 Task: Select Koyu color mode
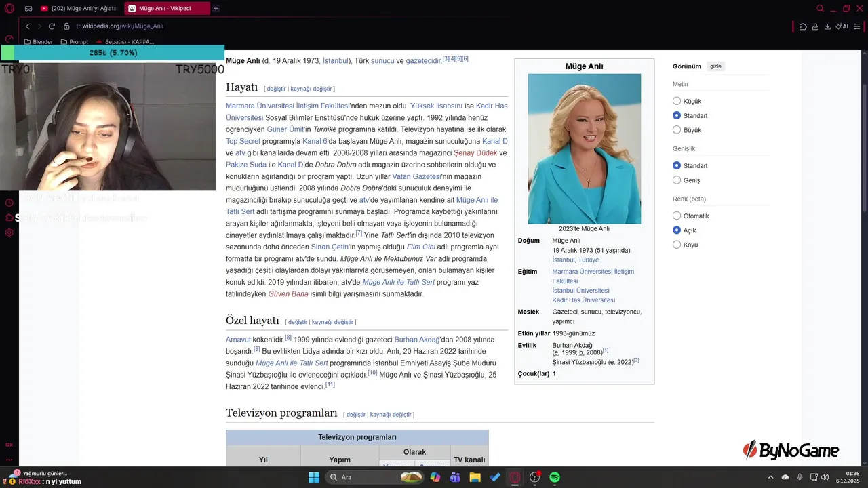677,244
